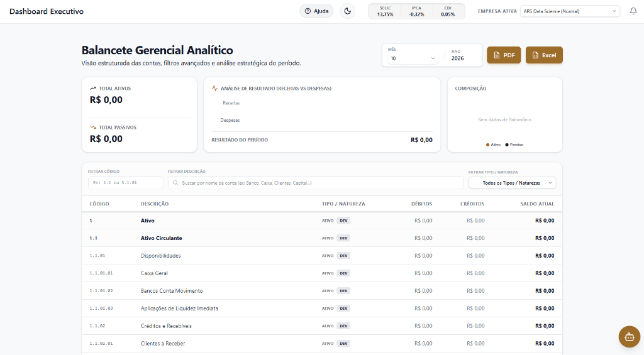This screenshot has width=644, height=355.
Task: Click account code 1.1.01.02
Action: [x=101, y=291]
